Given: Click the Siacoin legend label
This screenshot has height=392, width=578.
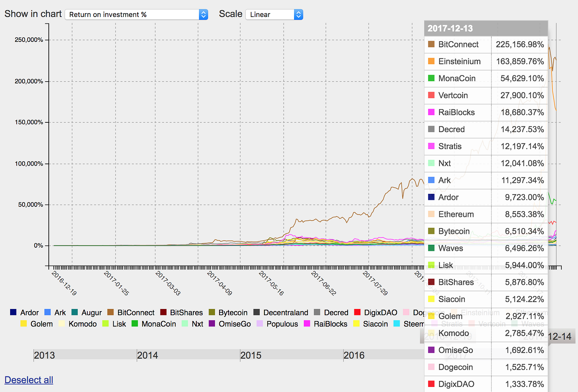Looking at the screenshot, I should click(375, 324).
